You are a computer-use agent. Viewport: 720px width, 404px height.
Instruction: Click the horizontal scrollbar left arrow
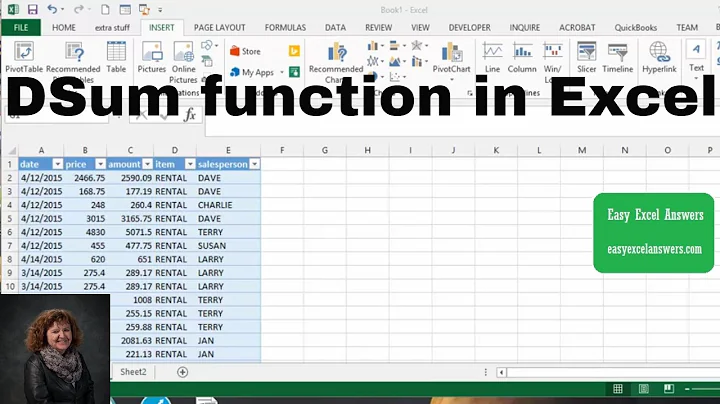(501, 372)
